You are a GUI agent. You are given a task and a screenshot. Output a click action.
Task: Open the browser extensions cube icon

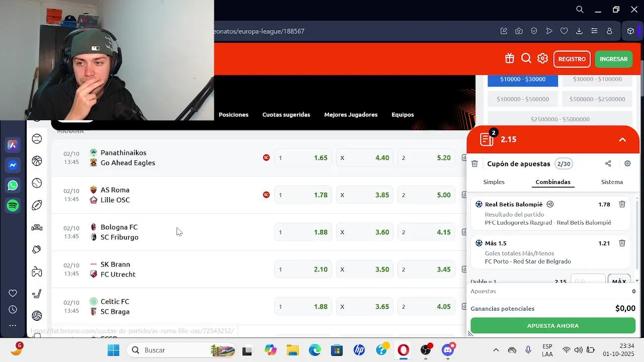point(630,31)
